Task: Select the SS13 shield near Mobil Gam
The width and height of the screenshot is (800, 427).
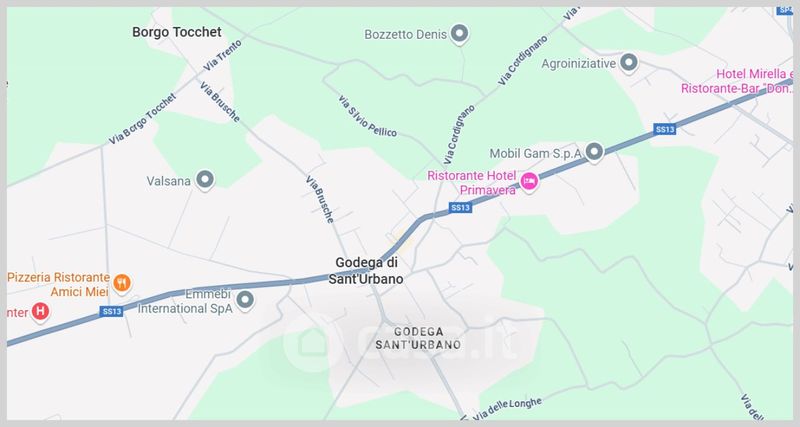Action: pos(665,130)
